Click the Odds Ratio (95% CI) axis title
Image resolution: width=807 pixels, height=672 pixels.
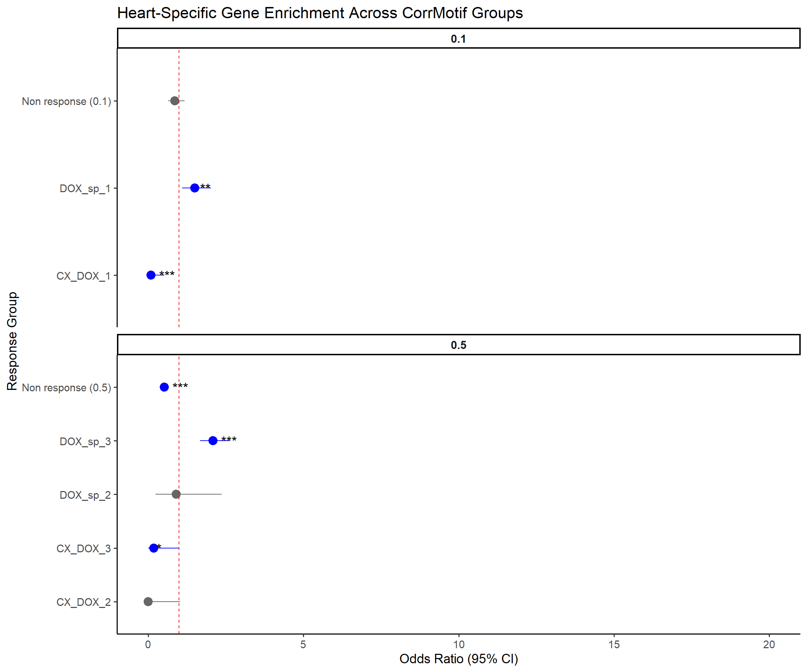pyautogui.click(x=458, y=659)
